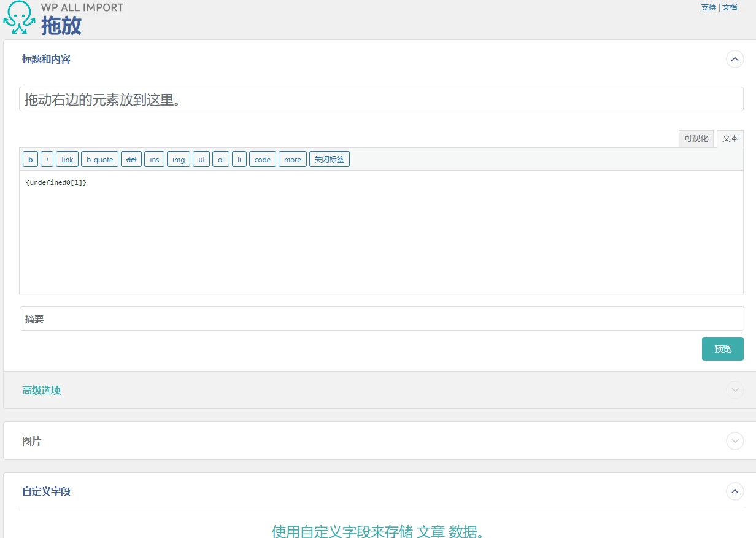The image size is (756, 538).
Task: Expand the 高级选项 section
Action: point(735,390)
